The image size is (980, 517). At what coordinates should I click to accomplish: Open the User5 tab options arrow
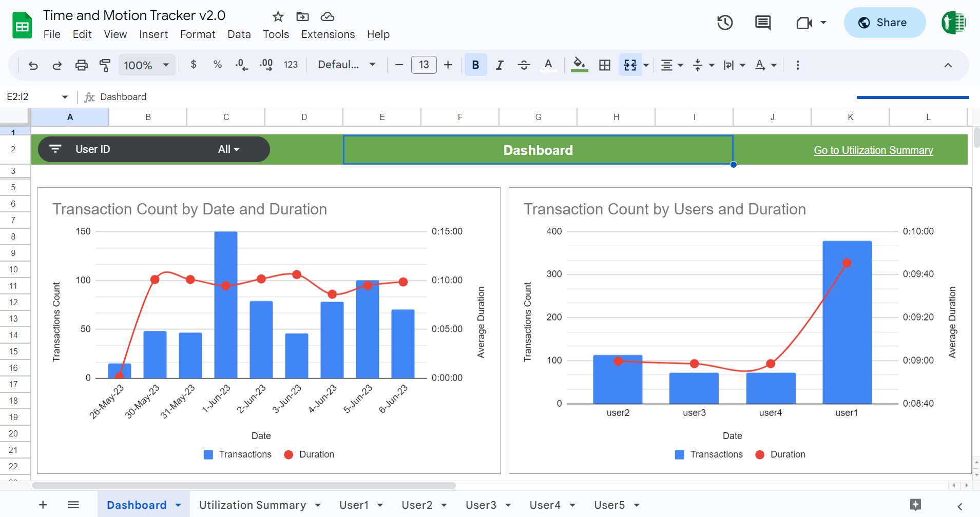point(637,505)
